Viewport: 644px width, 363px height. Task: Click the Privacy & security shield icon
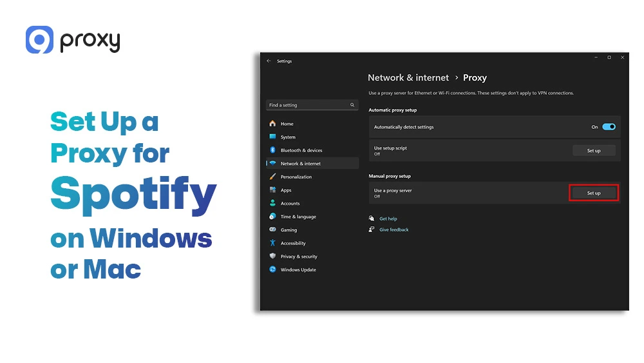[x=272, y=256]
